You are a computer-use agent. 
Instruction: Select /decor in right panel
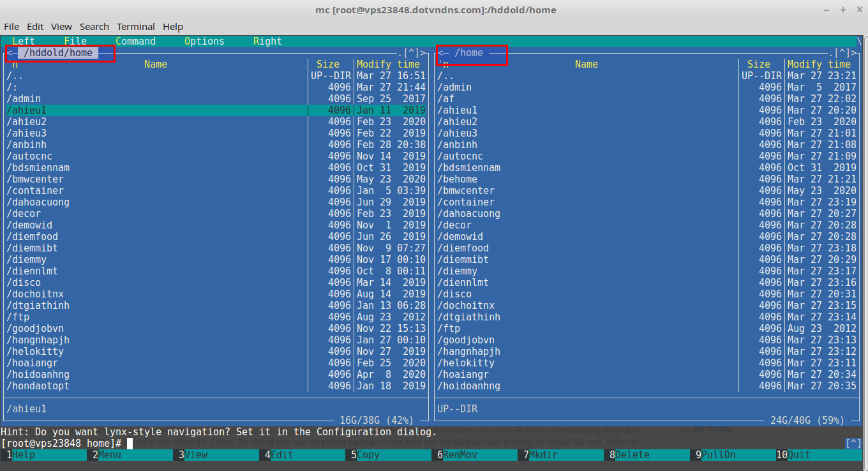(x=647, y=225)
